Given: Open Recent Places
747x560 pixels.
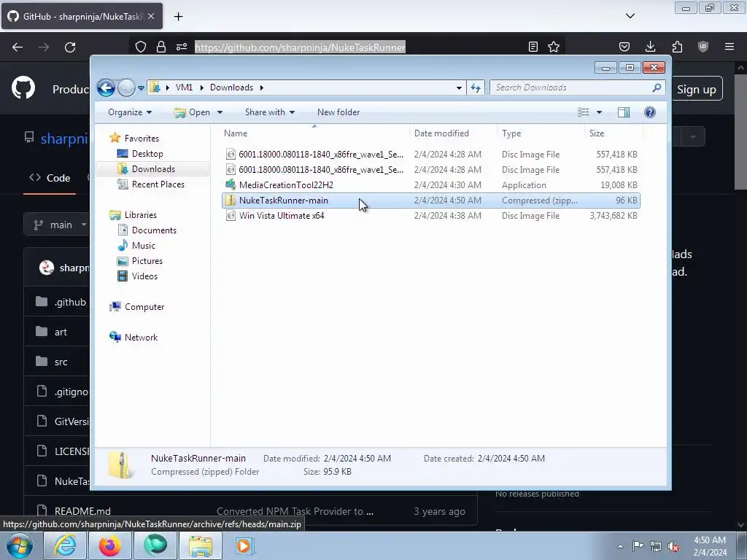Looking at the screenshot, I should tap(158, 184).
